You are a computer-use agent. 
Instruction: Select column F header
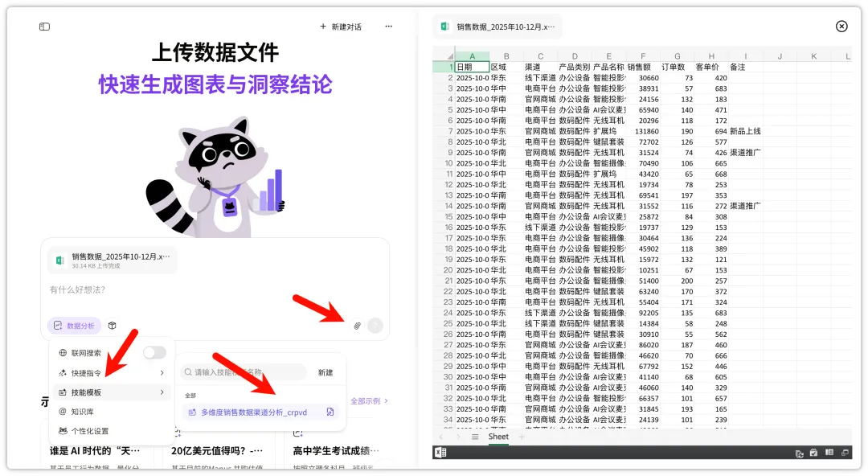click(x=643, y=56)
